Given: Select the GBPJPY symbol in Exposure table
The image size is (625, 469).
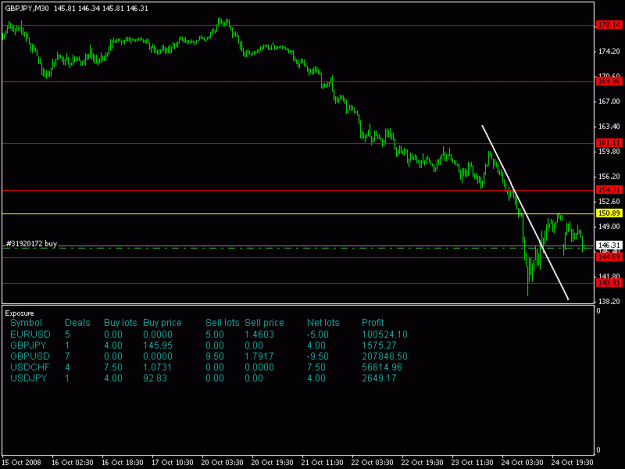Looking at the screenshot, I should pos(28,345).
